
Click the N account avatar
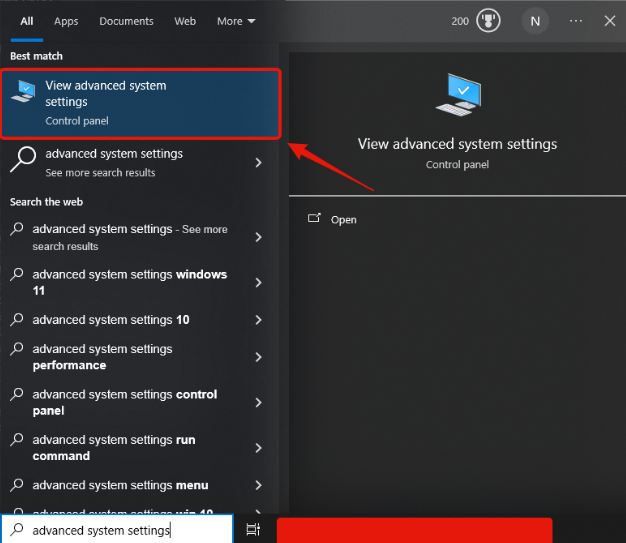pyautogui.click(x=535, y=21)
